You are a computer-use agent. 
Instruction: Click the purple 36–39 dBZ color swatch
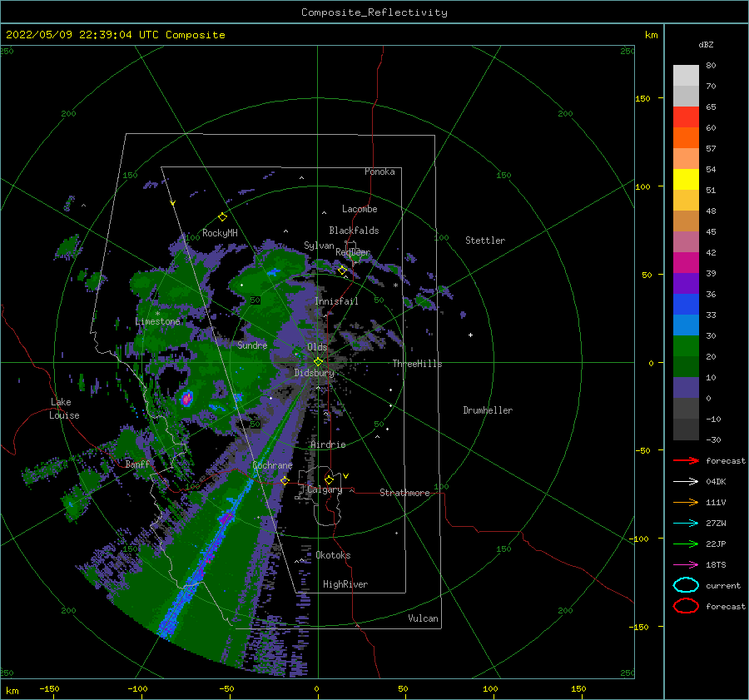coord(686,283)
